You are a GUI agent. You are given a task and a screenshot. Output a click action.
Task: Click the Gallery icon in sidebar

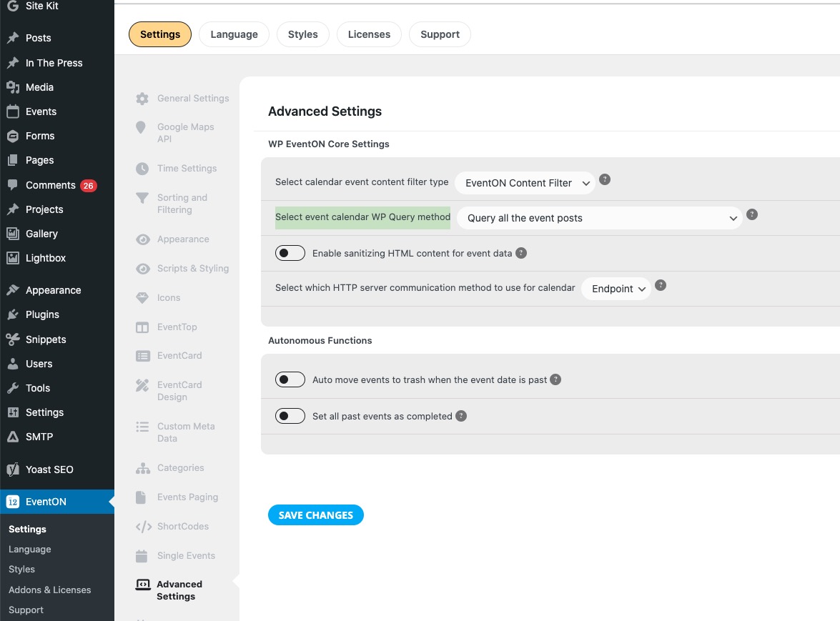[13, 234]
